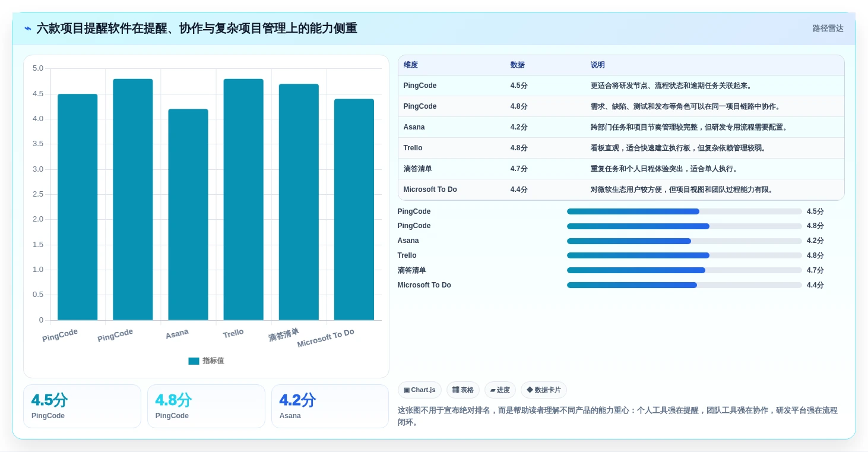Click the 4.2分 cell in the table
Viewport: 868px width, 452px height.
[x=519, y=127]
